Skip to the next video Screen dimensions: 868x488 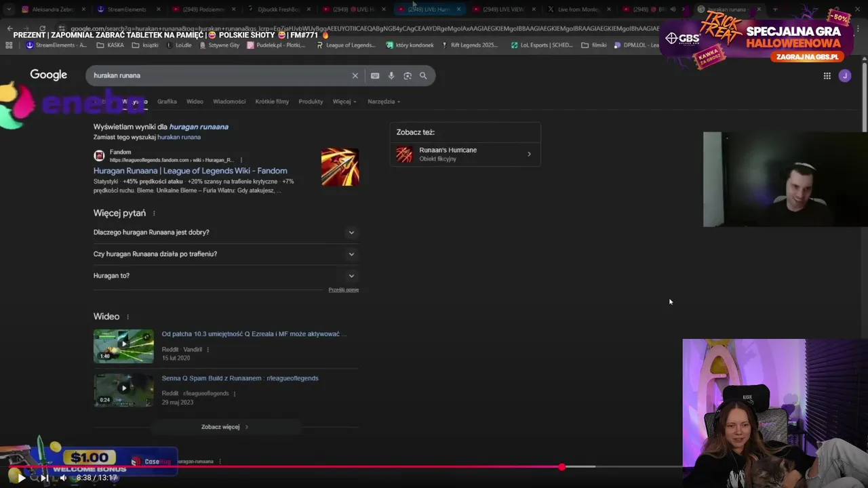point(44,478)
